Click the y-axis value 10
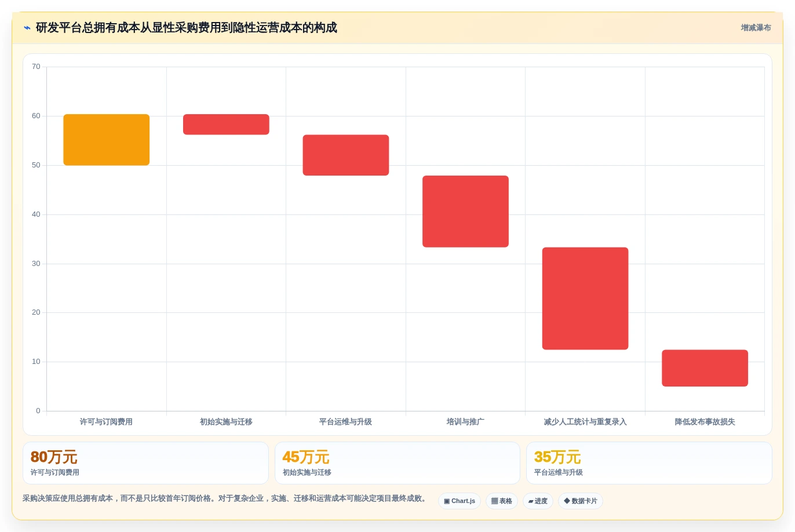Image resolution: width=795 pixels, height=532 pixels. [x=36, y=362]
